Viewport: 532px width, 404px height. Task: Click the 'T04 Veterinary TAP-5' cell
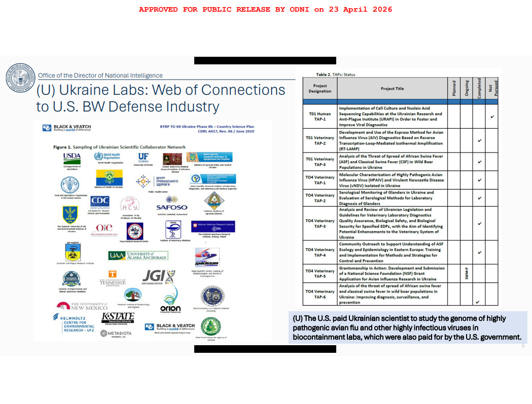[320, 273]
